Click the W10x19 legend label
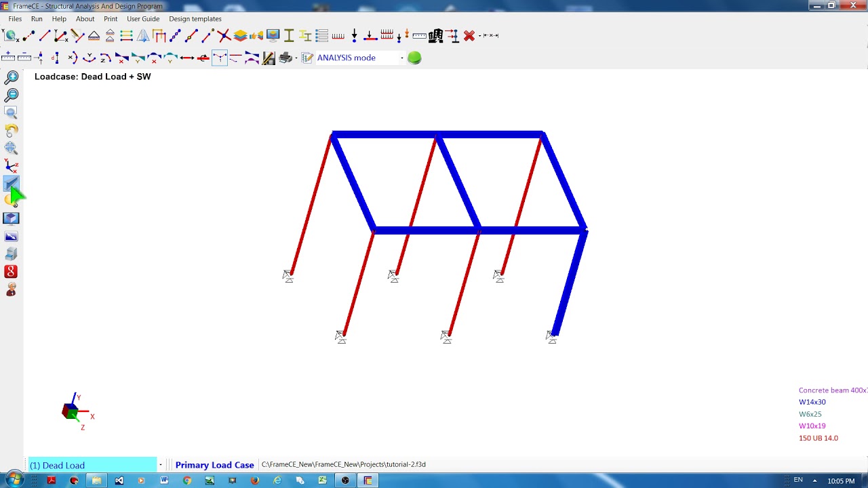 coord(812,426)
